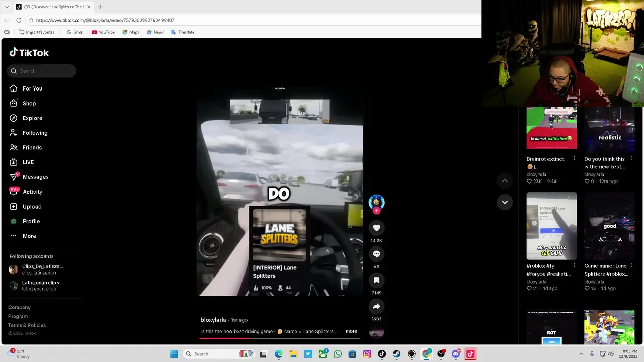Click the TikTok logo
The height and width of the screenshot is (362, 644).
point(29,53)
